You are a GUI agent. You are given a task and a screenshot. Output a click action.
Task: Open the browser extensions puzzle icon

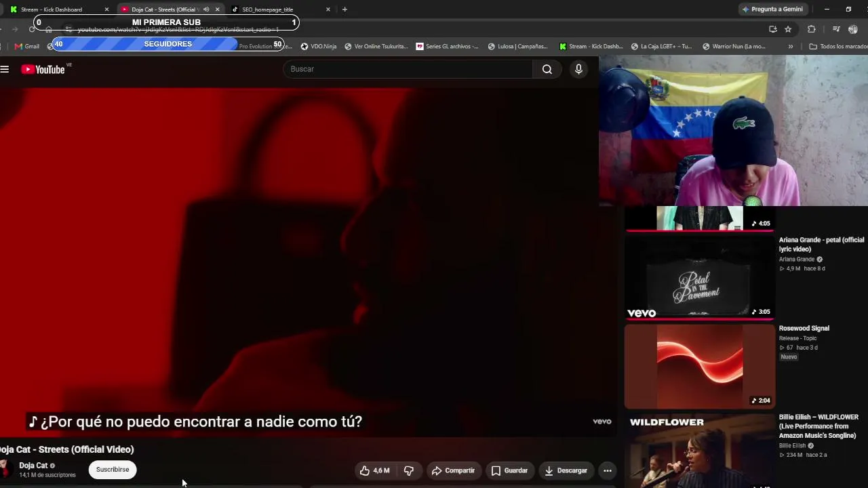tap(812, 29)
